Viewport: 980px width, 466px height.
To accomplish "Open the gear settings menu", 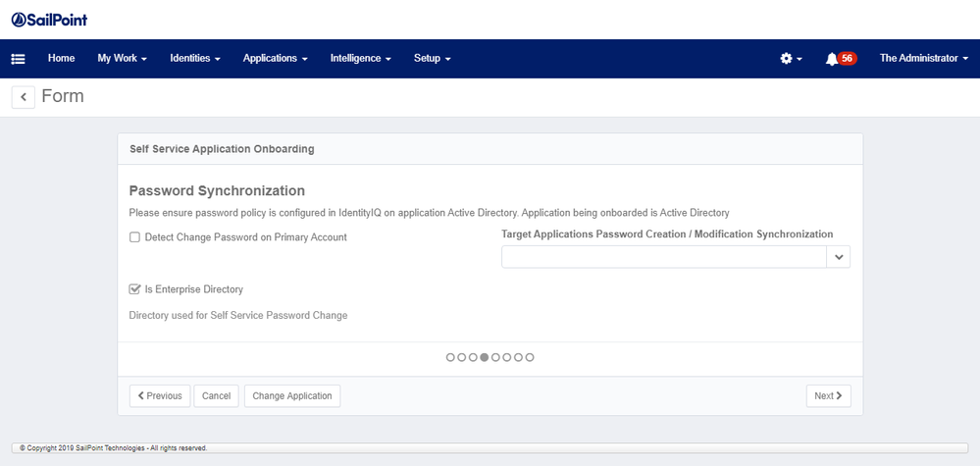I will click(790, 59).
